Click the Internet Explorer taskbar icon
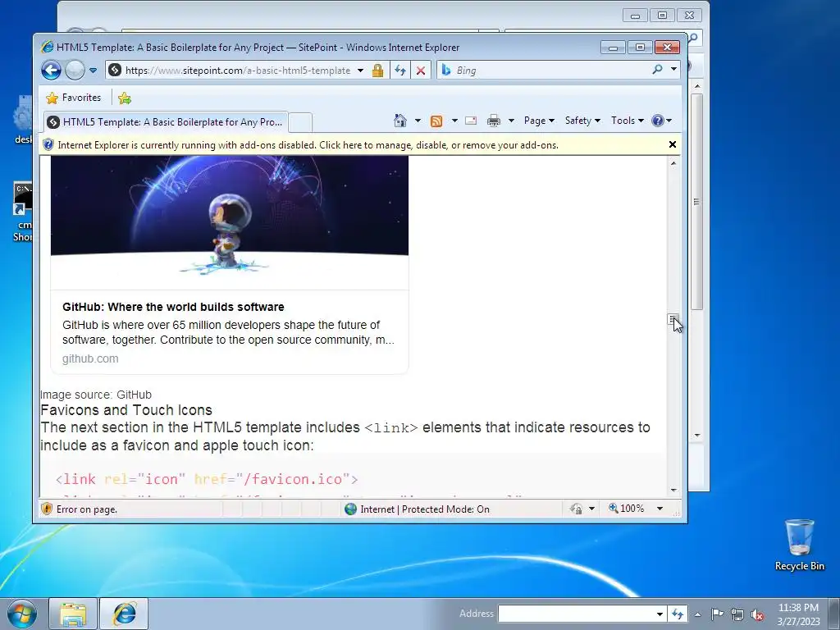The image size is (840, 630). pyautogui.click(x=124, y=614)
